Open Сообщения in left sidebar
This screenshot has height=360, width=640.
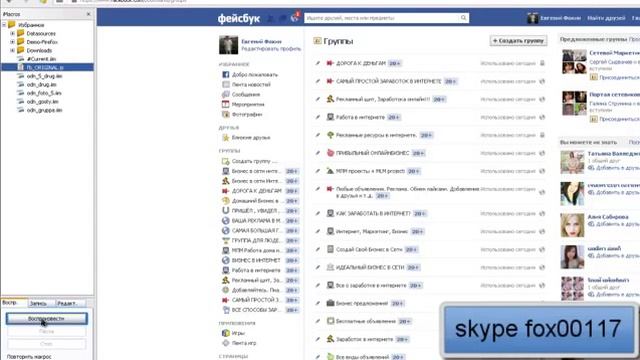coord(246,94)
